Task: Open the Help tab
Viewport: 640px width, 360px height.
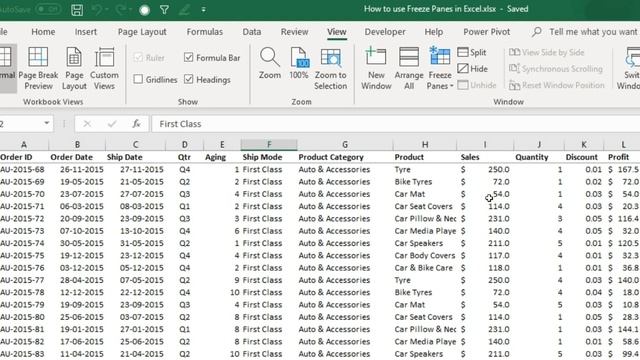Action: point(433,32)
